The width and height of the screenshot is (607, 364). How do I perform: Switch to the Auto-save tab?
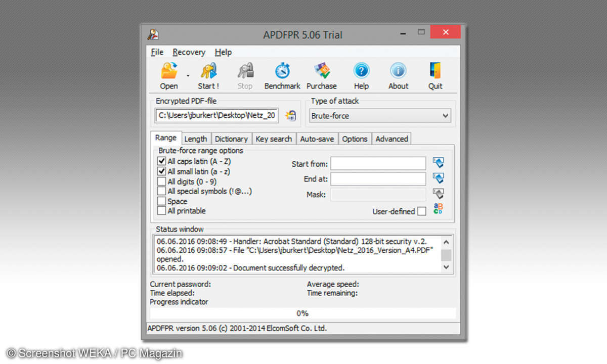click(317, 139)
